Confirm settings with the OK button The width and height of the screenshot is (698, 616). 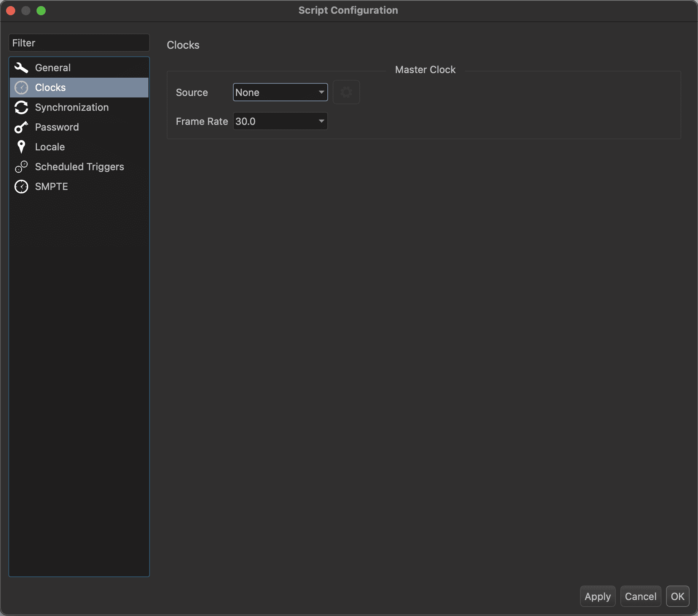point(677,596)
